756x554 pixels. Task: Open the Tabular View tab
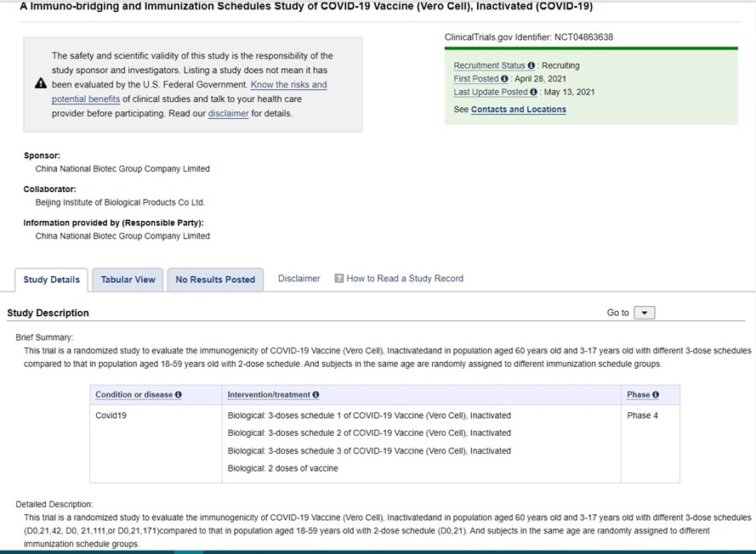[128, 280]
